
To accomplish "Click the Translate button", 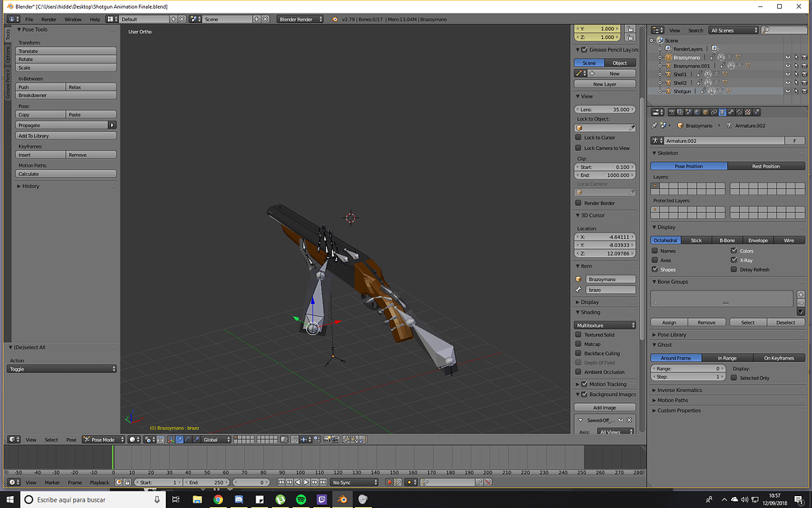I will point(66,51).
